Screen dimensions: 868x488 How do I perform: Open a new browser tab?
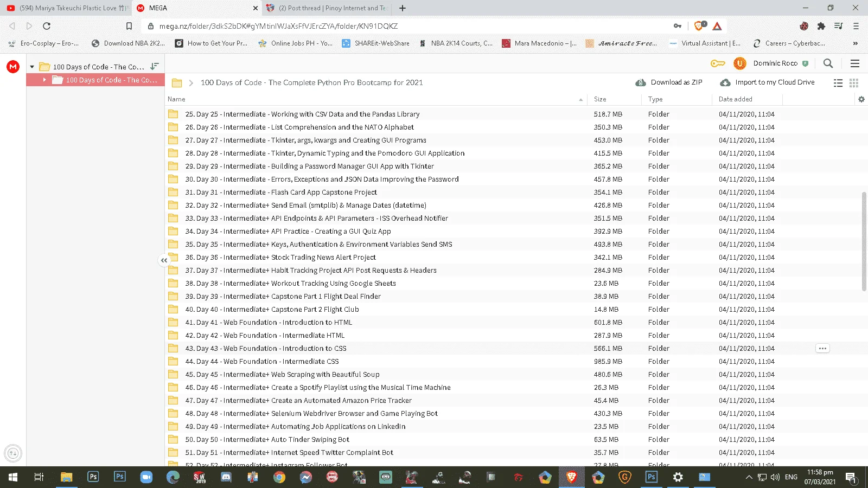pyautogui.click(x=403, y=8)
